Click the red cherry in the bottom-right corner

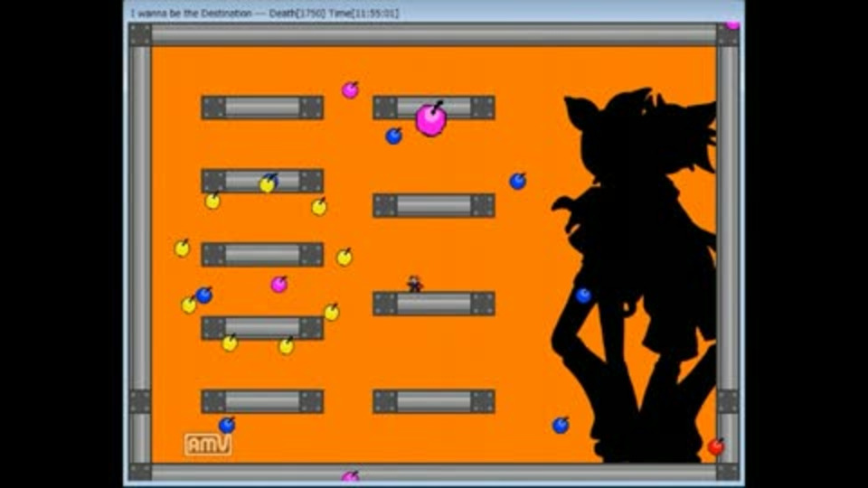[716, 446]
